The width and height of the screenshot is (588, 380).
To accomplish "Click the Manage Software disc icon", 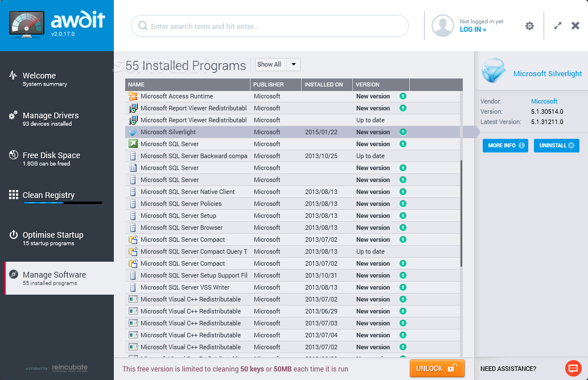I will pos(14,274).
